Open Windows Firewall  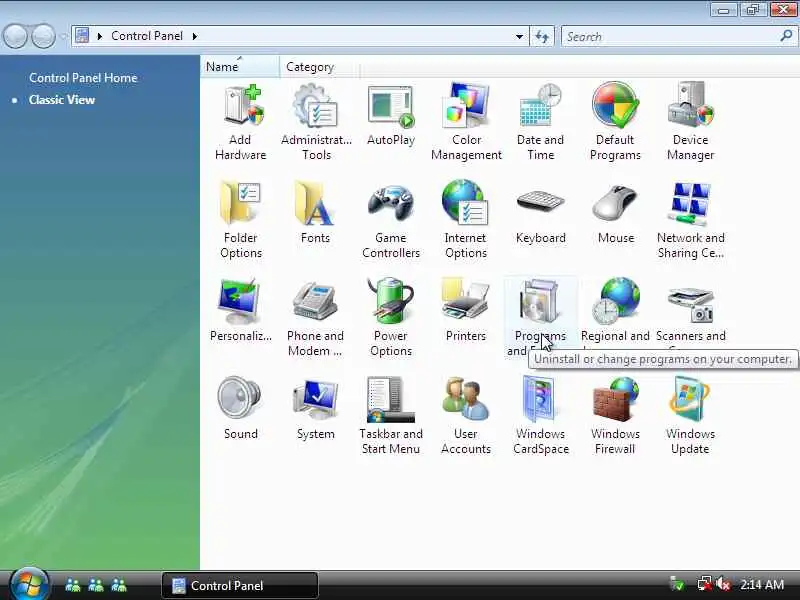point(615,415)
